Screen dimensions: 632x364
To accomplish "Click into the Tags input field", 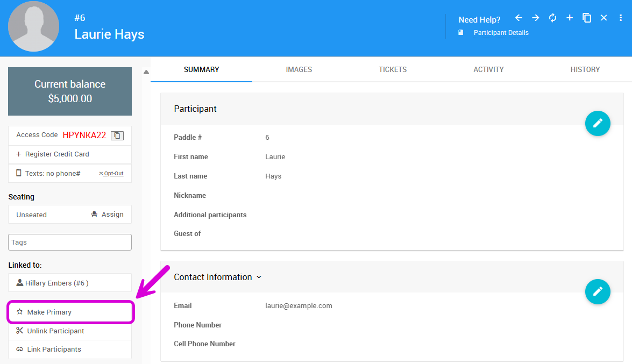I will point(70,242).
